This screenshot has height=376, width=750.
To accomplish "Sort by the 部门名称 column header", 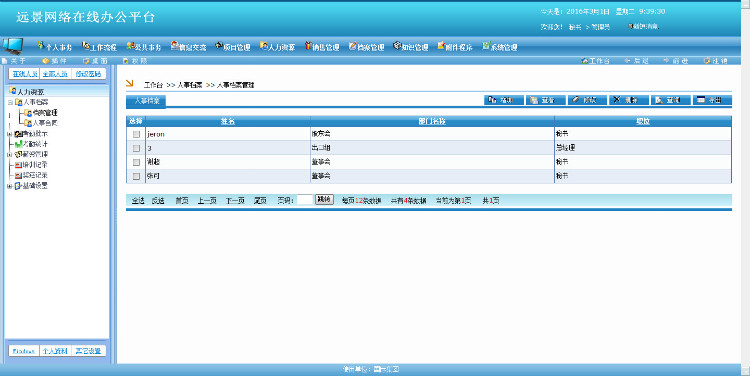I will pyautogui.click(x=432, y=122).
